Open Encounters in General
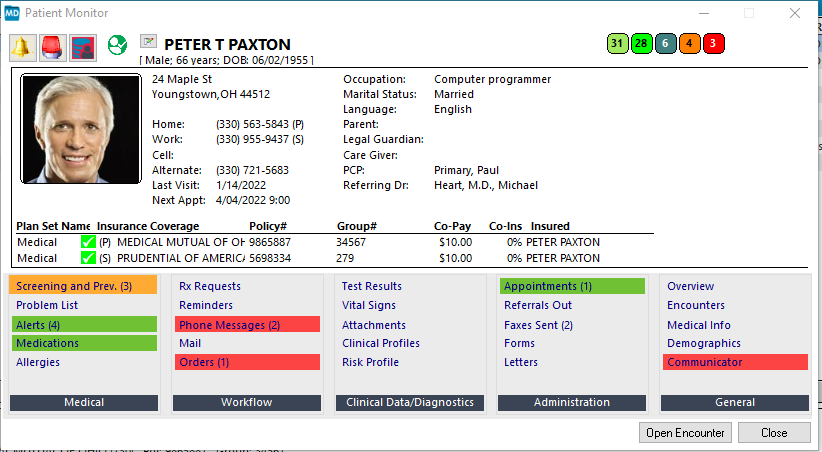This screenshot has width=822, height=452. (x=696, y=305)
